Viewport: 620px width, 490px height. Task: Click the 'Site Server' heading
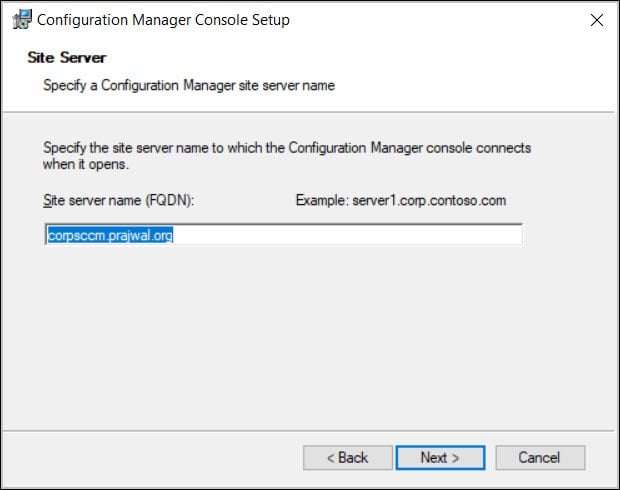click(67, 58)
